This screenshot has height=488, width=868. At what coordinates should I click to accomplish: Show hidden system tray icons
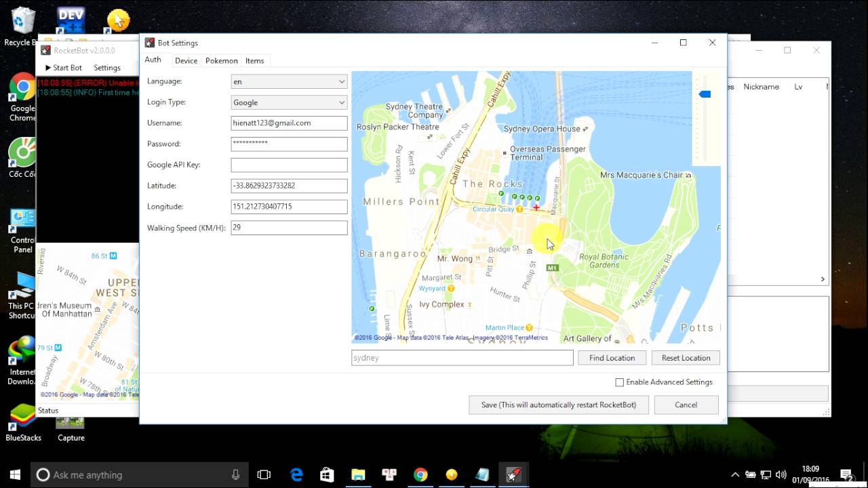[735, 474]
